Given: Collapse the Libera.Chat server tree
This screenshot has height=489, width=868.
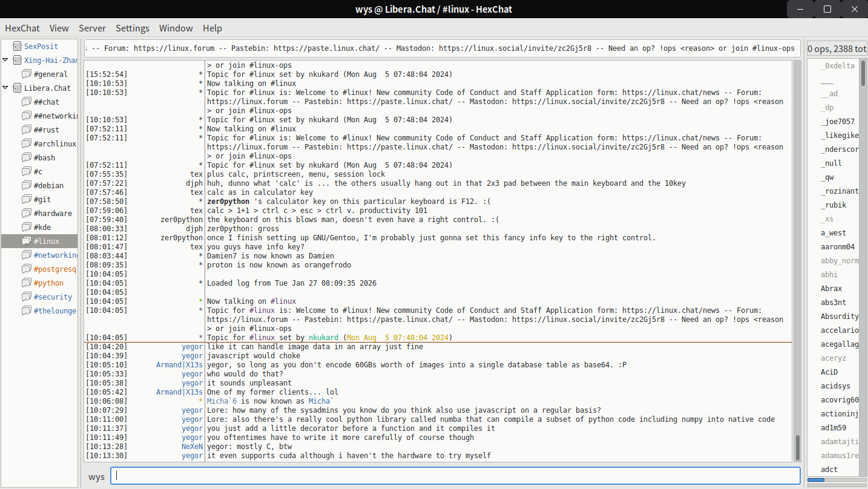Looking at the screenshot, I should pos(5,88).
